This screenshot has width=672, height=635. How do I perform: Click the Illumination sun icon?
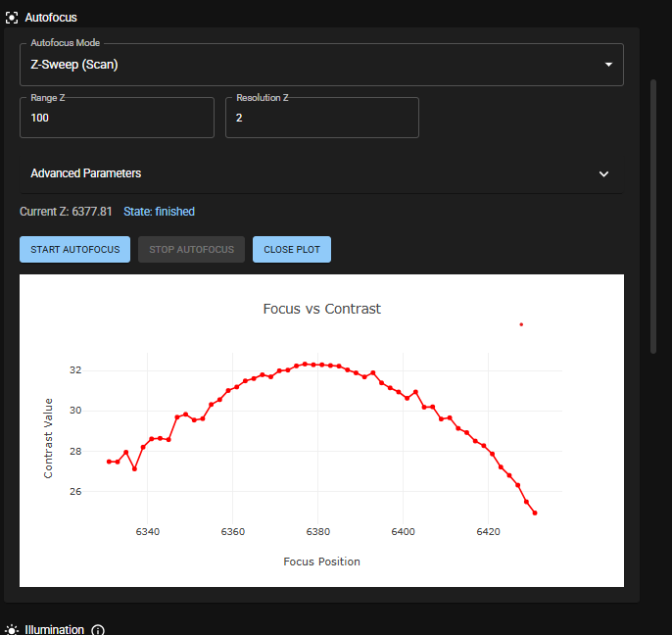(x=12, y=629)
